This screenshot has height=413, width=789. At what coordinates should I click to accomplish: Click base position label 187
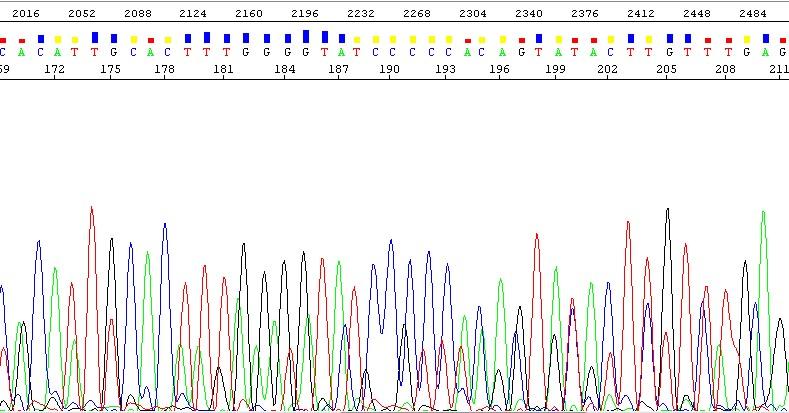[x=339, y=69]
